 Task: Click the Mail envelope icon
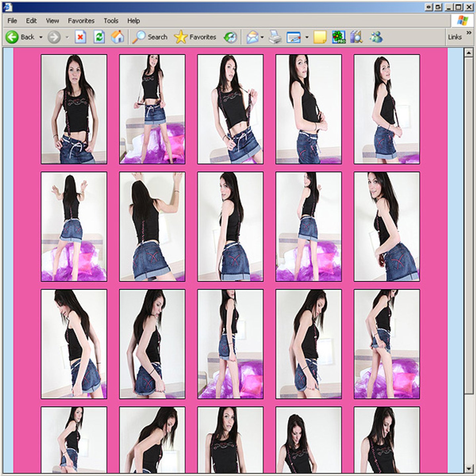tap(253, 37)
